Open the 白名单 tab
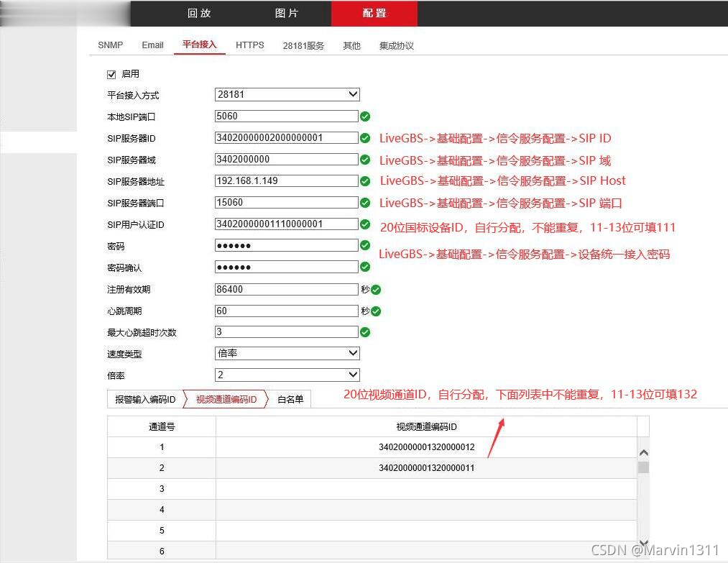 pyautogui.click(x=290, y=399)
